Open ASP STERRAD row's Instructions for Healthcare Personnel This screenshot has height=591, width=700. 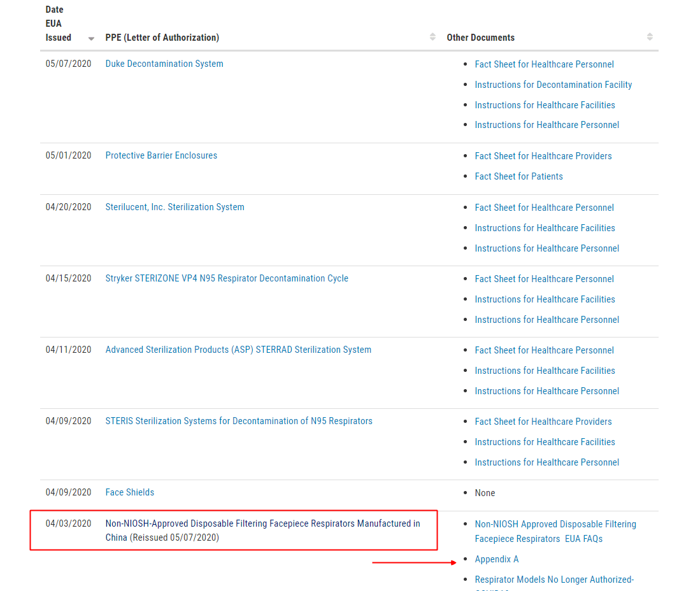coord(547,391)
